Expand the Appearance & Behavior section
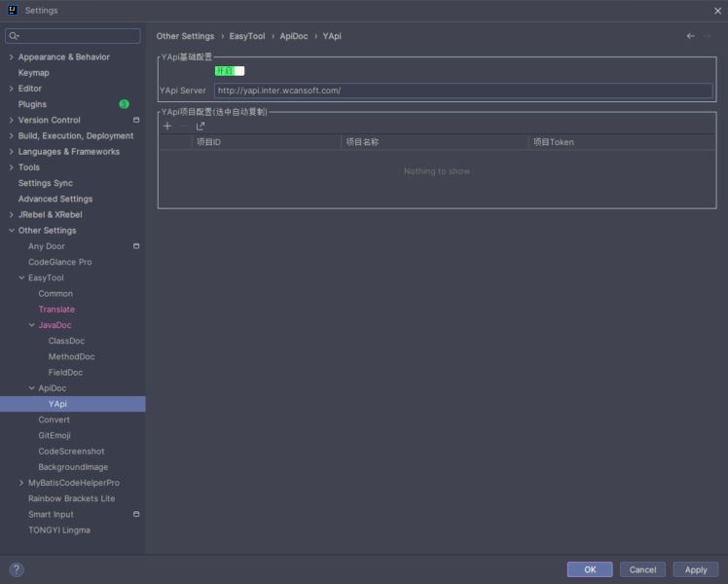 (11, 57)
